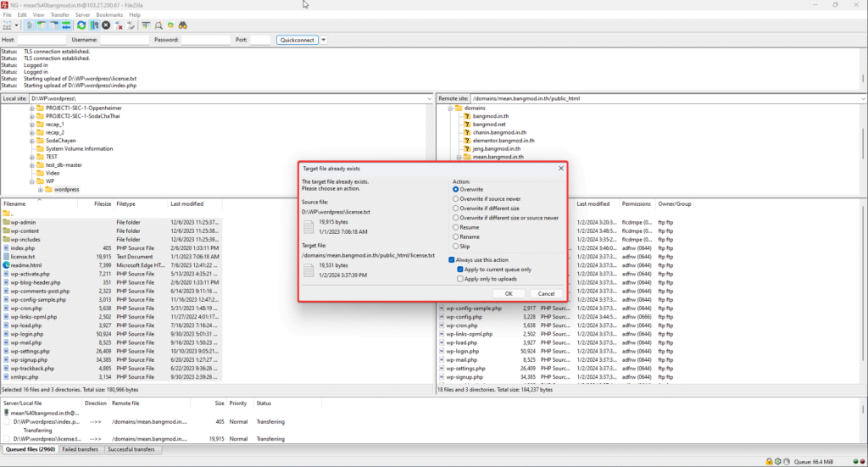868x467 pixels.
Task: Click the disconnect from server icon
Action: pos(120,25)
